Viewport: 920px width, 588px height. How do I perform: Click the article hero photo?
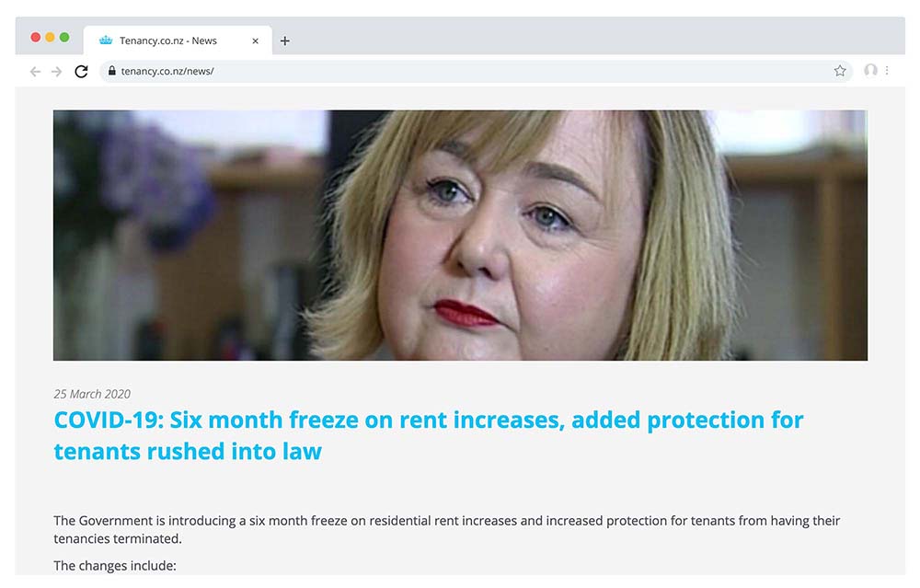click(x=460, y=236)
